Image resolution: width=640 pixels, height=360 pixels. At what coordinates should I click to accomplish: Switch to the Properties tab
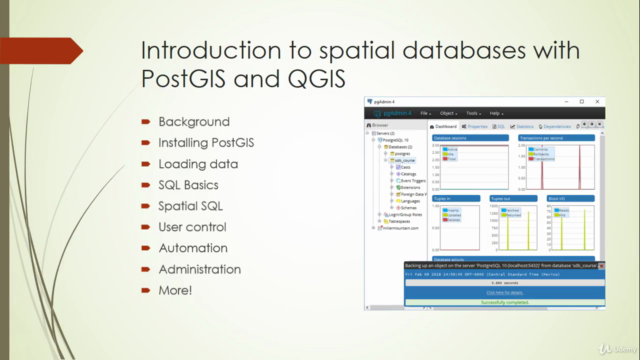475,127
